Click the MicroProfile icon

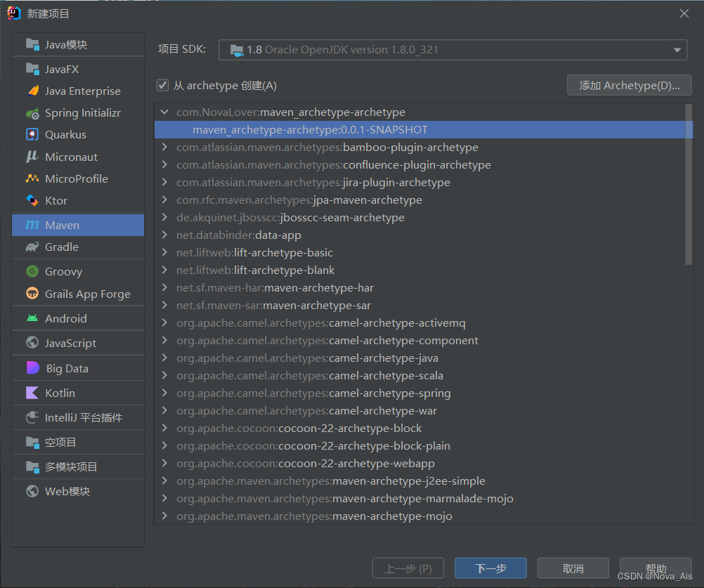pos(32,178)
